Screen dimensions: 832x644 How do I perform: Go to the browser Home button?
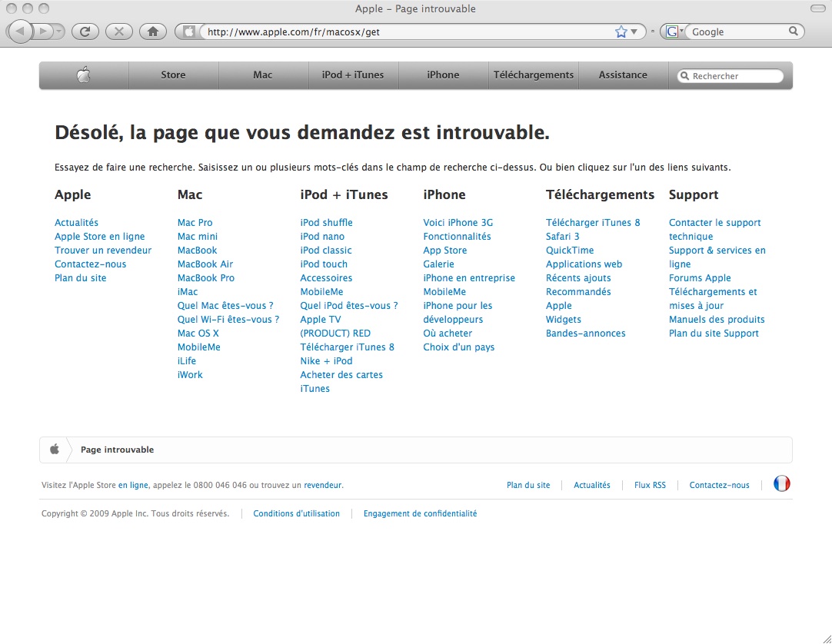(153, 32)
